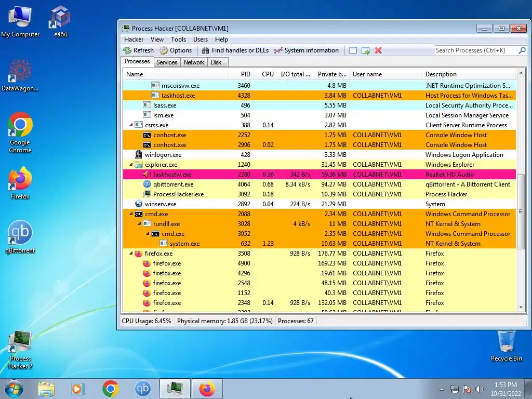Open the Tools menu
The image size is (532, 399).
pos(179,39)
